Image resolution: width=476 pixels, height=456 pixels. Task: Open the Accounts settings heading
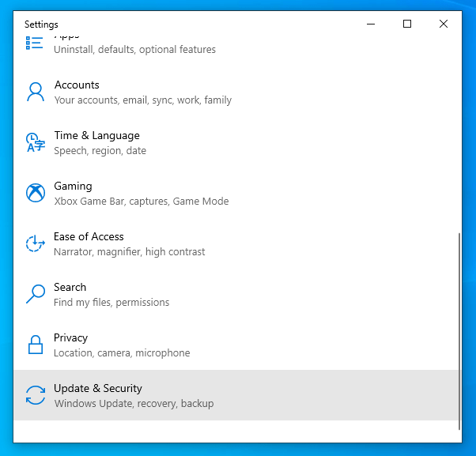pos(77,85)
